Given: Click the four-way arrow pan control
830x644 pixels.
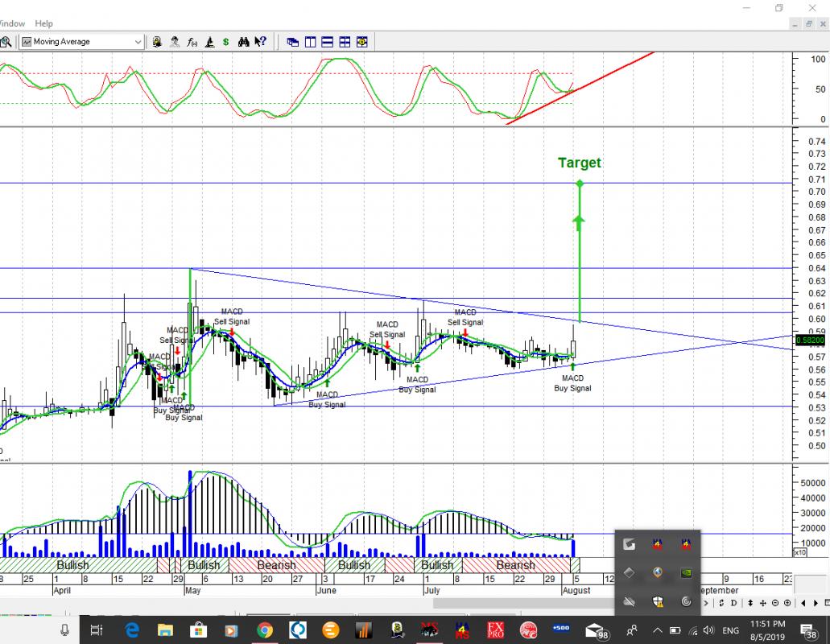Looking at the screenshot, I should (762, 603).
